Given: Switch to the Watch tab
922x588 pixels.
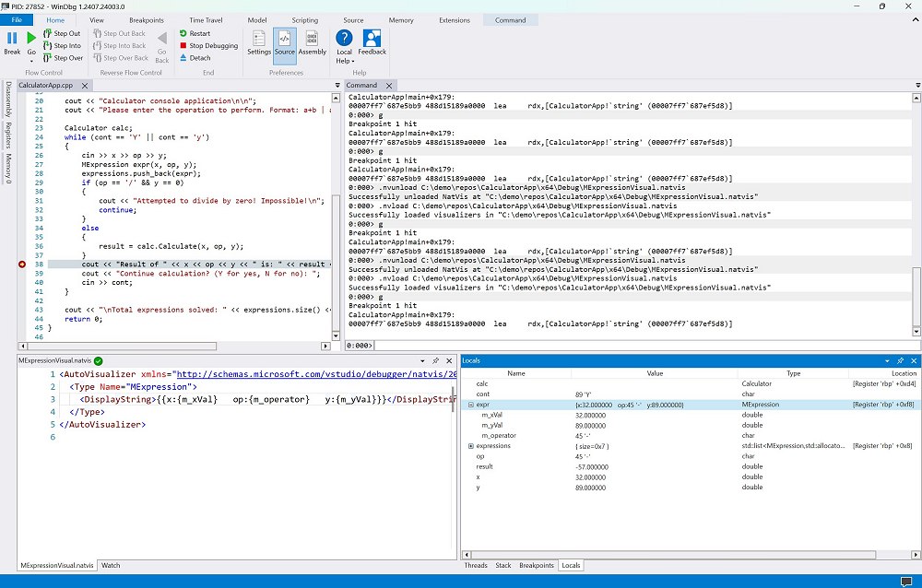Looking at the screenshot, I should 111,566.
